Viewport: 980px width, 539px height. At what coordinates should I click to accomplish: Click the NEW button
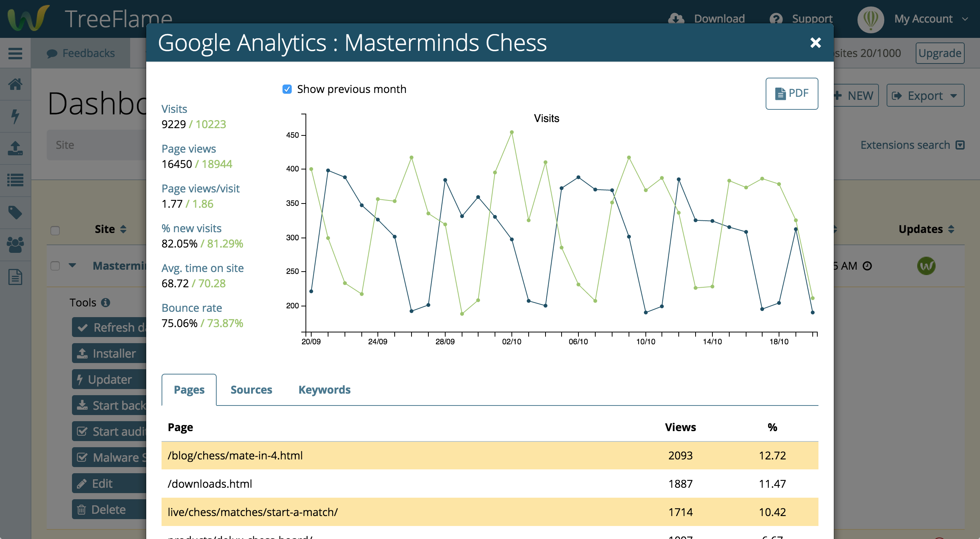[856, 95]
